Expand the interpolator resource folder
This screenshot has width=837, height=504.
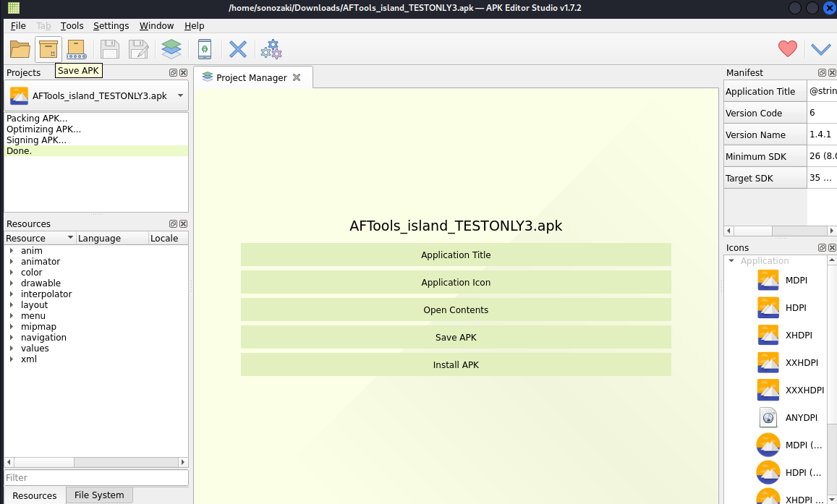pos(11,294)
